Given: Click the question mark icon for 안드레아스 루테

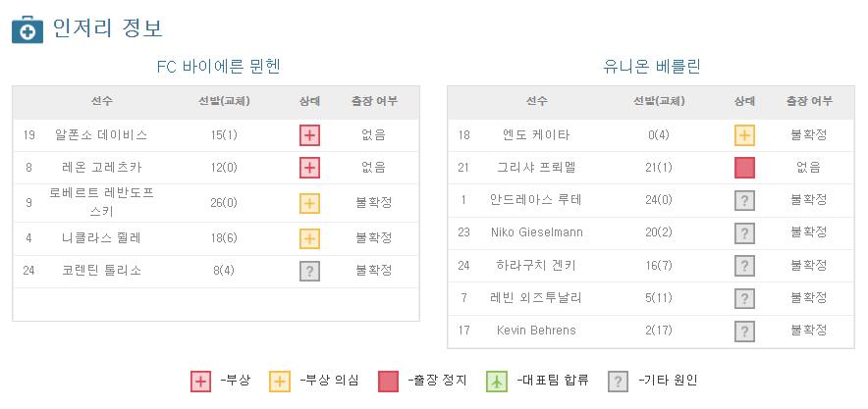Looking at the screenshot, I should pyautogui.click(x=744, y=200).
